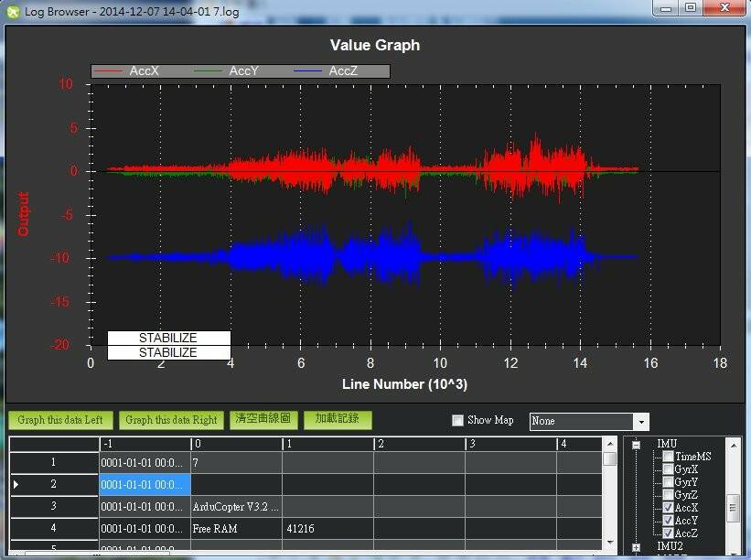Click the AccX legend label

click(144, 70)
